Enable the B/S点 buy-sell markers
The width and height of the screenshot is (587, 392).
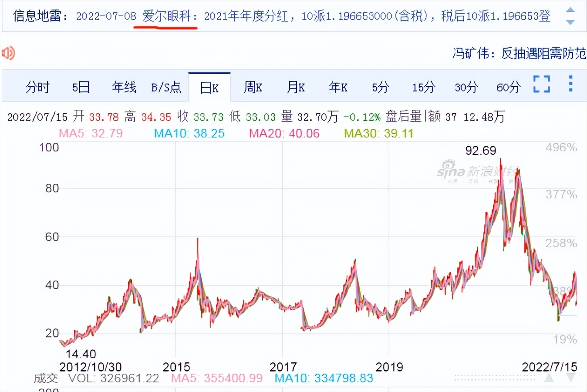click(166, 87)
